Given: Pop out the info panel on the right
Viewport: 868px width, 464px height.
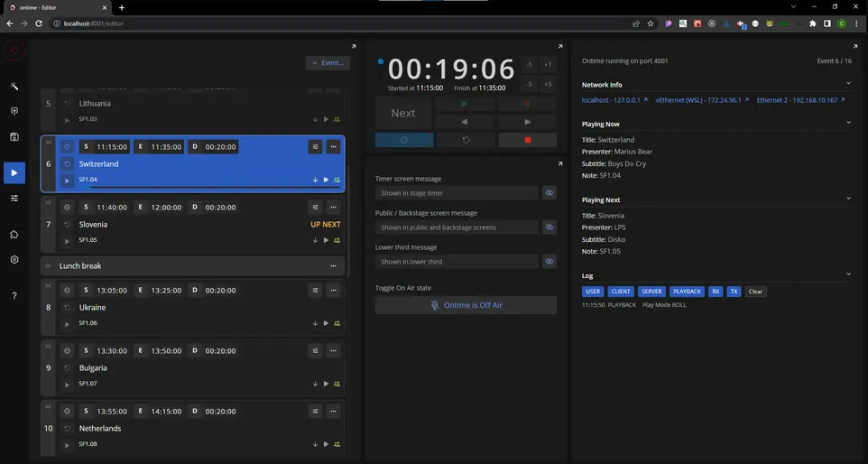Looking at the screenshot, I should 855,47.
